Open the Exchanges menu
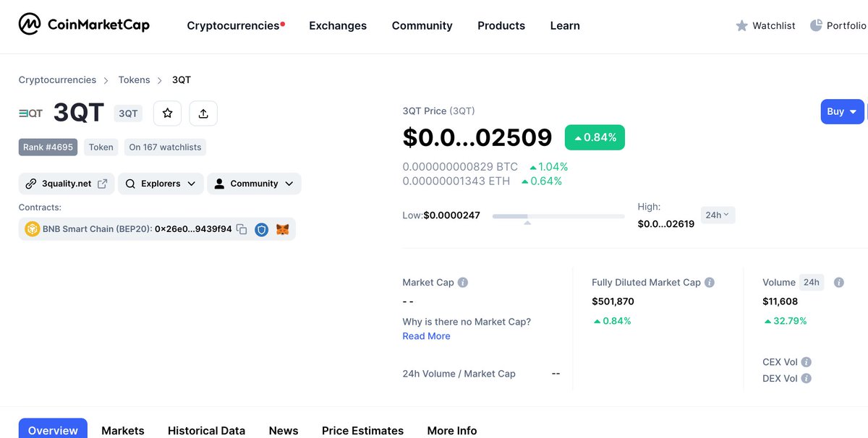This screenshot has height=438, width=868. pyautogui.click(x=338, y=25)
